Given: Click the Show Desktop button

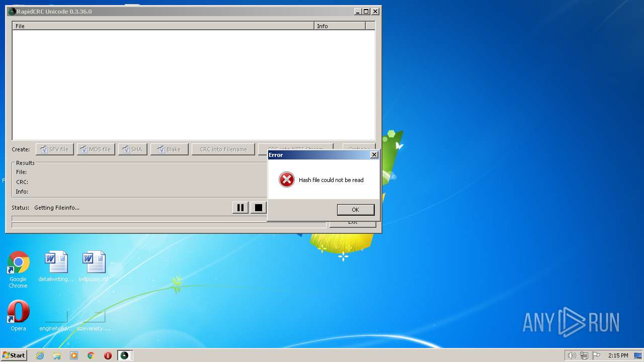Looking at the screenshot, I should point(638,355).
